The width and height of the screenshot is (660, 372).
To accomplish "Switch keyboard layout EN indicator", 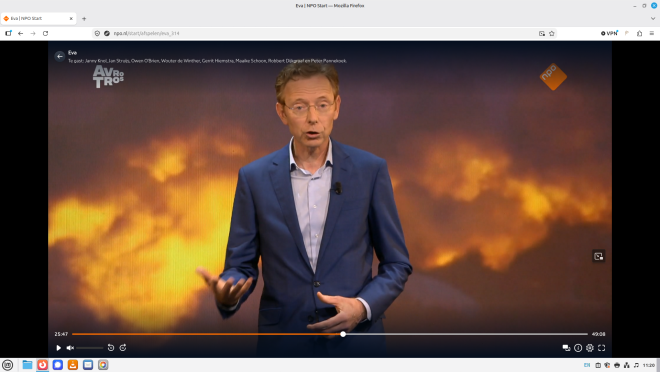I will click(x=587, y=365).
